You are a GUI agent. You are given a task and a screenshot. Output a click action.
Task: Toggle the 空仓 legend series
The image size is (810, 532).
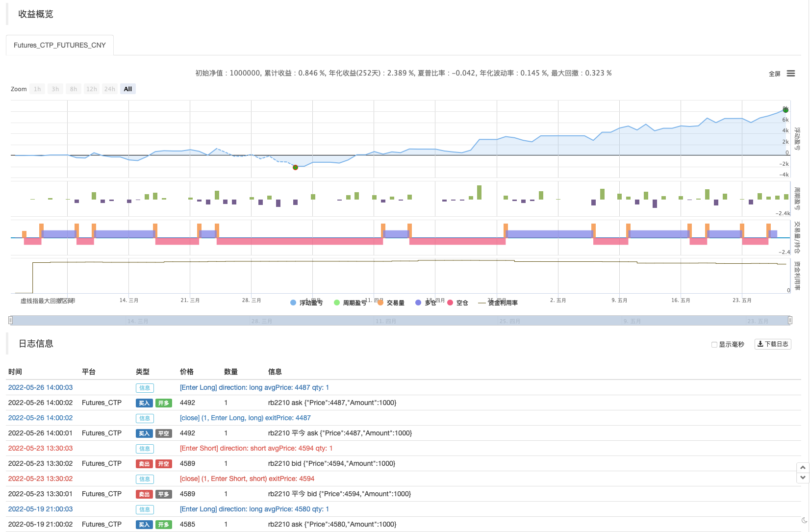point(458,303)
